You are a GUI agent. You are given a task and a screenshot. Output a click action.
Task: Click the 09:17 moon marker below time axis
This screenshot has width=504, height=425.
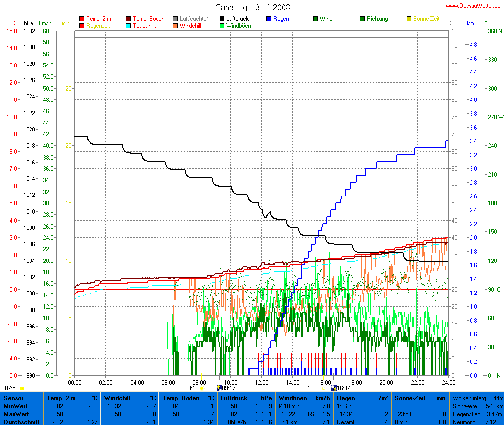click(220, 388)
